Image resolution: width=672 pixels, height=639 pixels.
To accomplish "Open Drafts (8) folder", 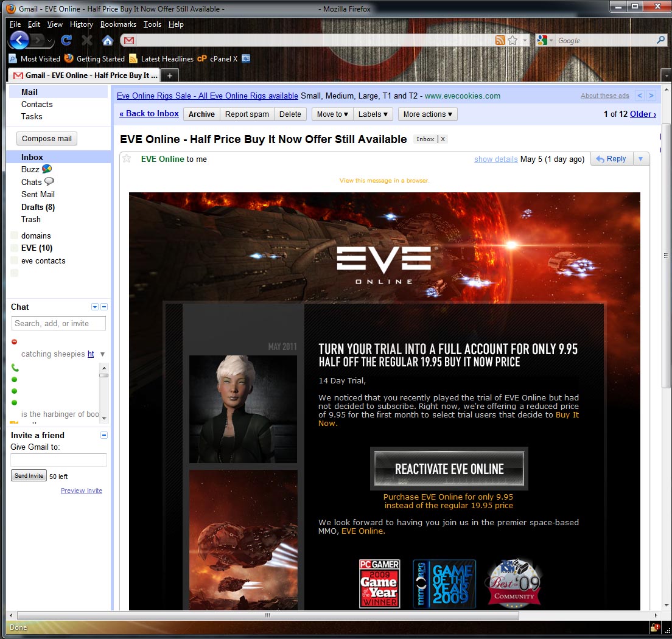I will [38, 207].
